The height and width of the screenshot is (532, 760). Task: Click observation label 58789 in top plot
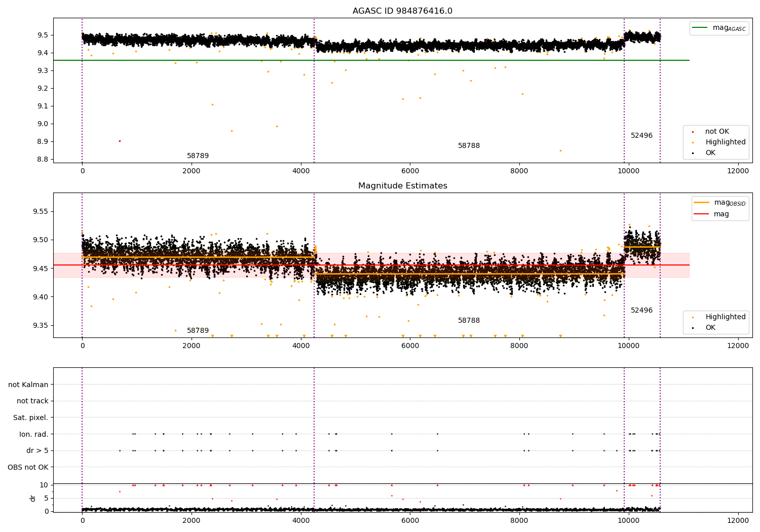click(198, 156)
